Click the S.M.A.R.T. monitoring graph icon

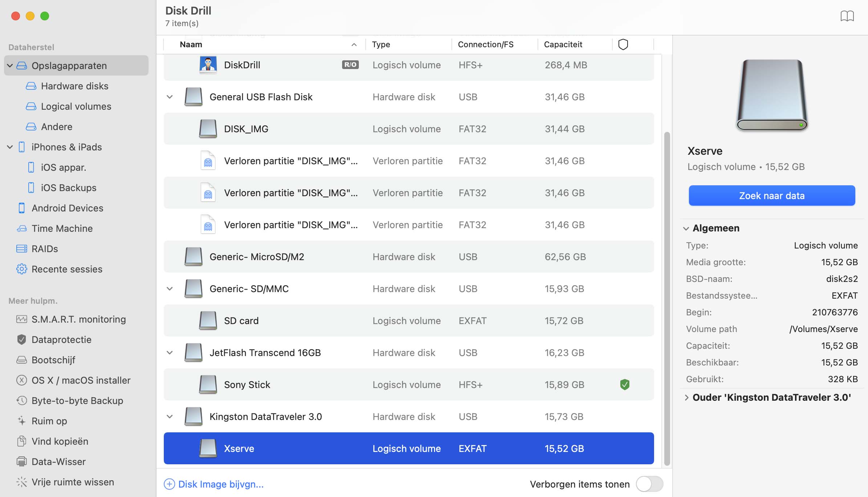pos(22,319)
